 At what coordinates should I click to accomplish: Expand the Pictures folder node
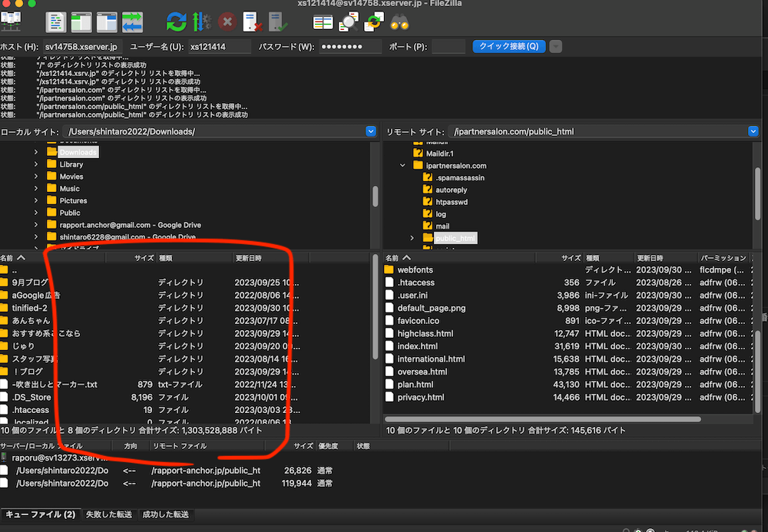point(36,200)
